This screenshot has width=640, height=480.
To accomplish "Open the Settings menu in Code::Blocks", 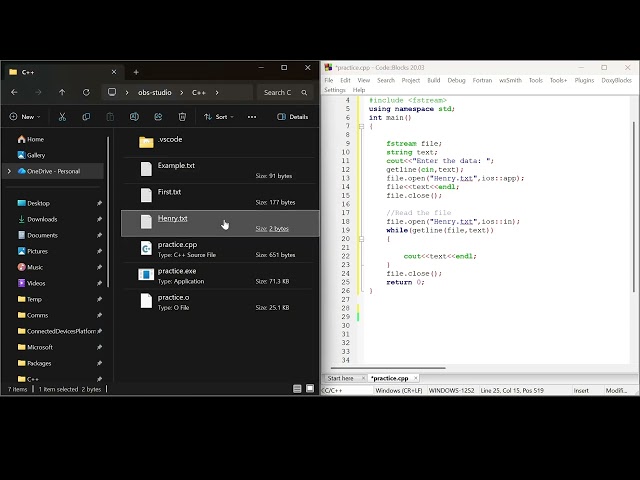I will pyautogui.click(x=335, y=90).
